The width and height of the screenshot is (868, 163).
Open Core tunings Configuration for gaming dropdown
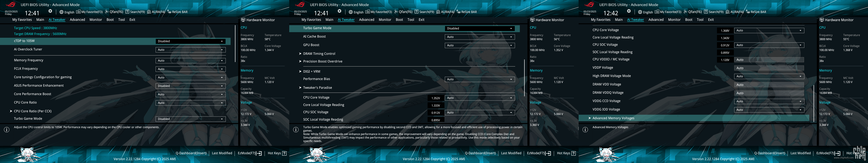coord(190,77)
